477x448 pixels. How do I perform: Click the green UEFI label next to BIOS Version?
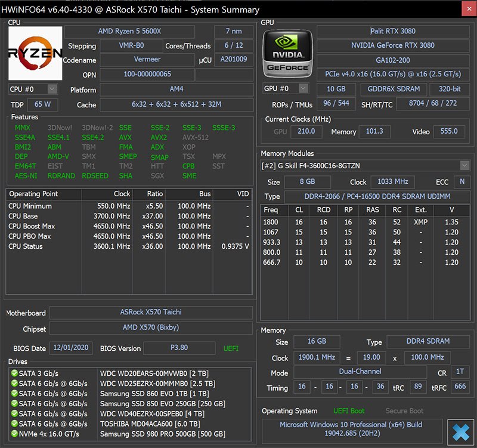231,348
